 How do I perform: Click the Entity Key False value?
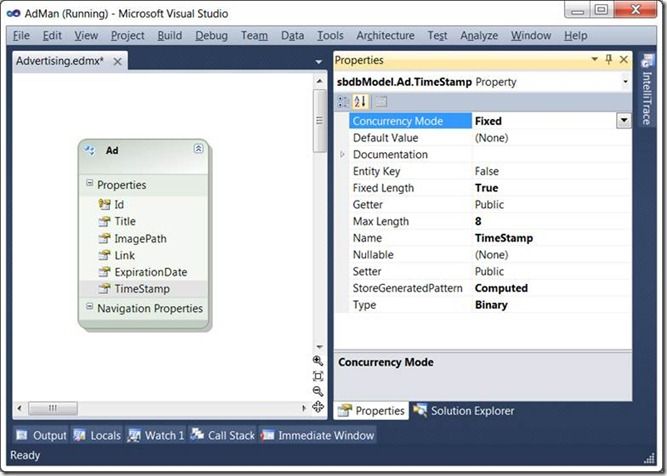[487, 171]
